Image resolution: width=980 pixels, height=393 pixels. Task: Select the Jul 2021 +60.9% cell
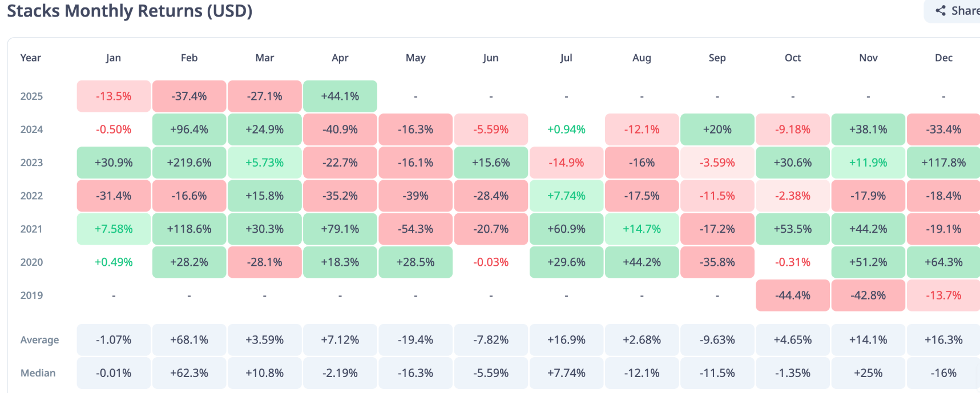point(566,229)
